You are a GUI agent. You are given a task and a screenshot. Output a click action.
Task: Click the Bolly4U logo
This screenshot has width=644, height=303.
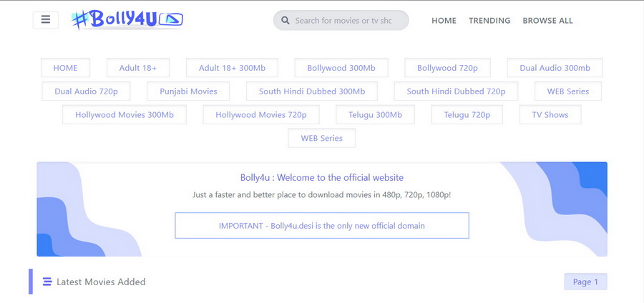pyautogui.click(x=127, y=20)
